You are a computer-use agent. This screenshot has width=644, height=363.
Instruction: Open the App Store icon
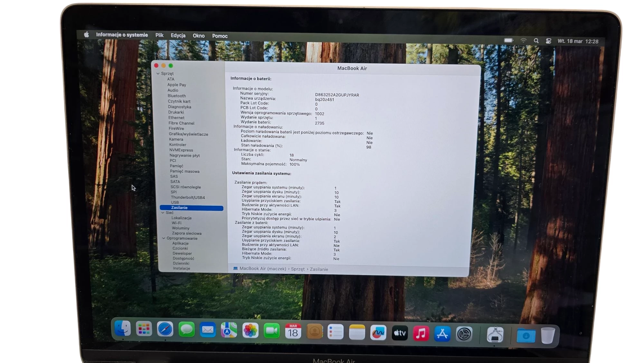(x=442, y=332)
